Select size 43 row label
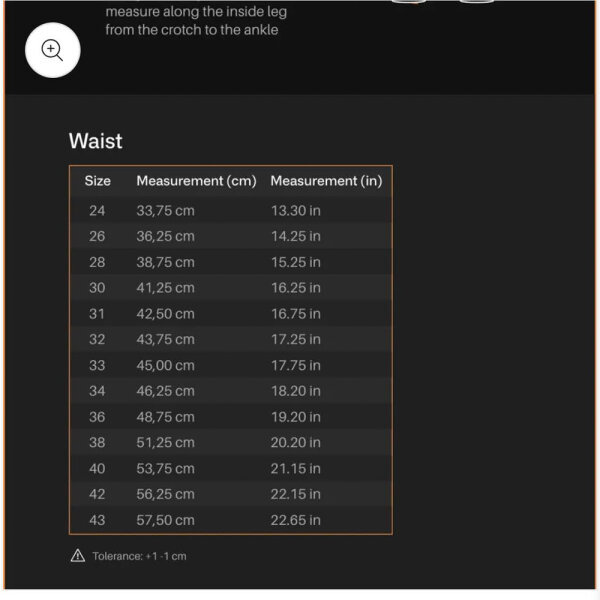 click(x=97, y=520)
